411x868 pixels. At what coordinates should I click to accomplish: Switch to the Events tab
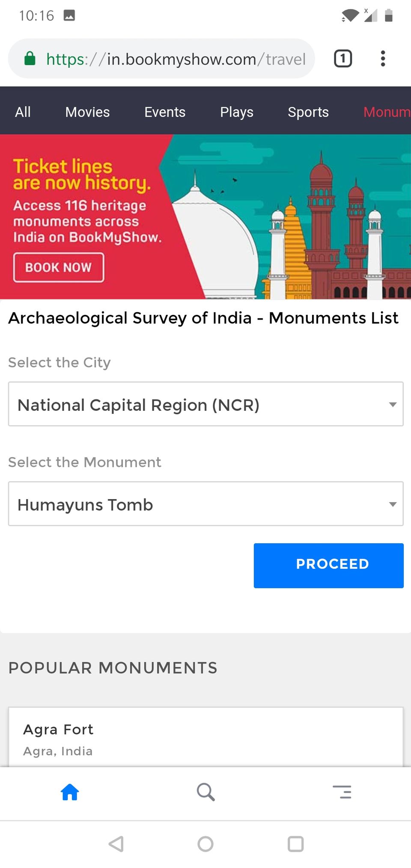click(165, 112)
